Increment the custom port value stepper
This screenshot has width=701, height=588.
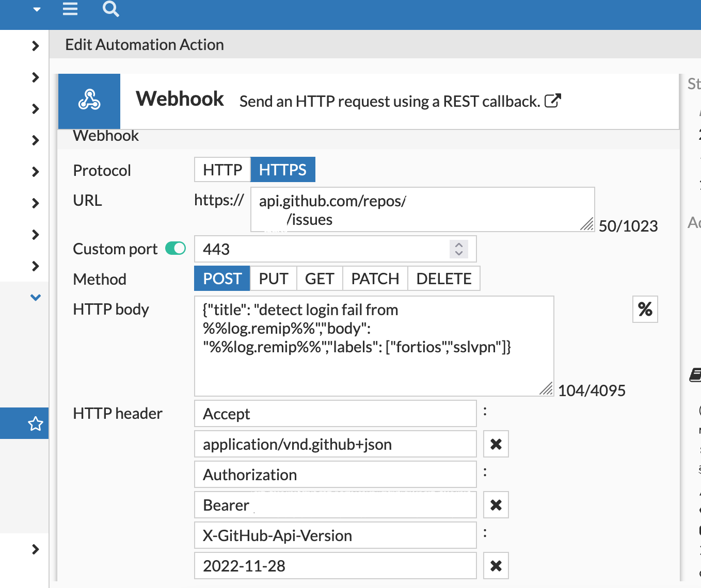(x=458, y=244)
